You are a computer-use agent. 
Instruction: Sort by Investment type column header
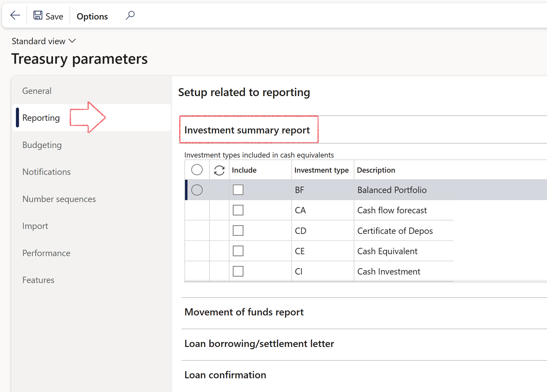point(321,170)
